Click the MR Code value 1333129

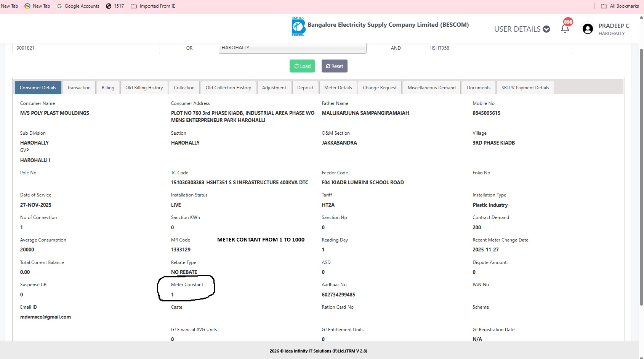181,250
